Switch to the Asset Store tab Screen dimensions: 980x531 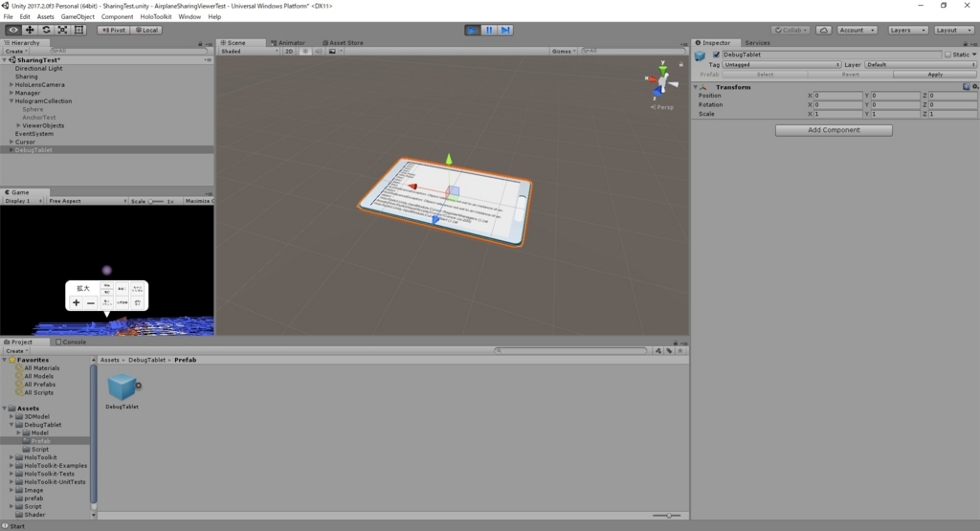click(343, 43)
